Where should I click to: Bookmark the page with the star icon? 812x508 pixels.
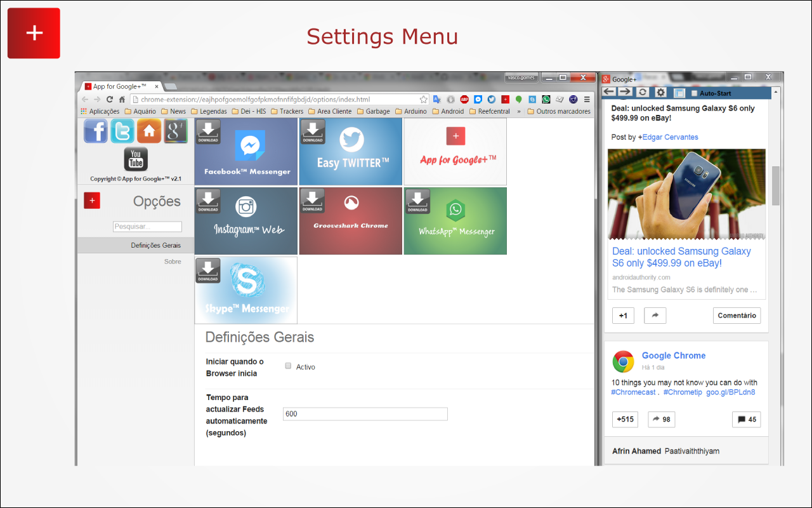(423, 100)
